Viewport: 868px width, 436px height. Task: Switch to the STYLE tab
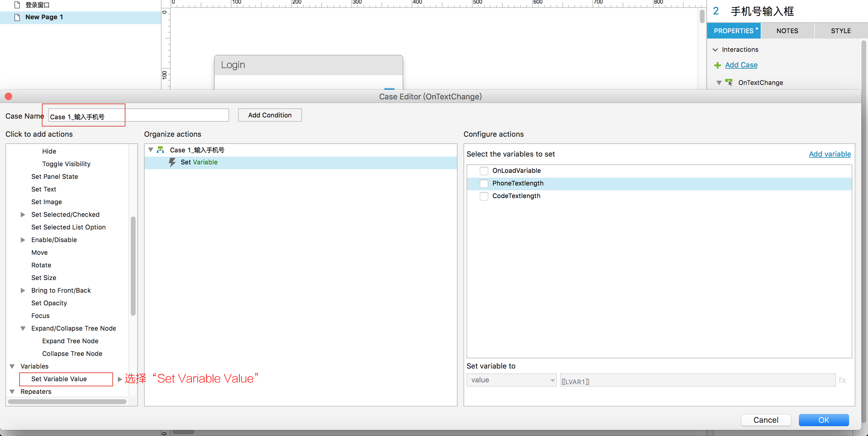pos(841,31)
